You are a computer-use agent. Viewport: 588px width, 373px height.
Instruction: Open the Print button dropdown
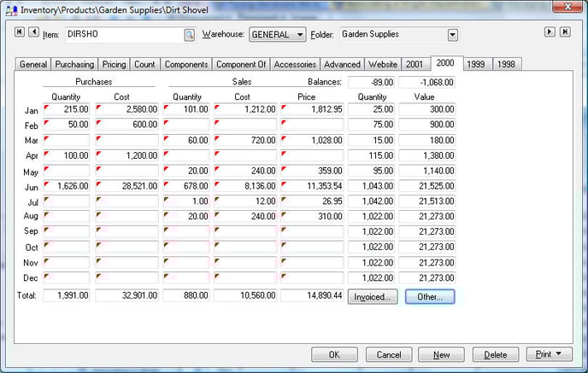click(558, 353)
